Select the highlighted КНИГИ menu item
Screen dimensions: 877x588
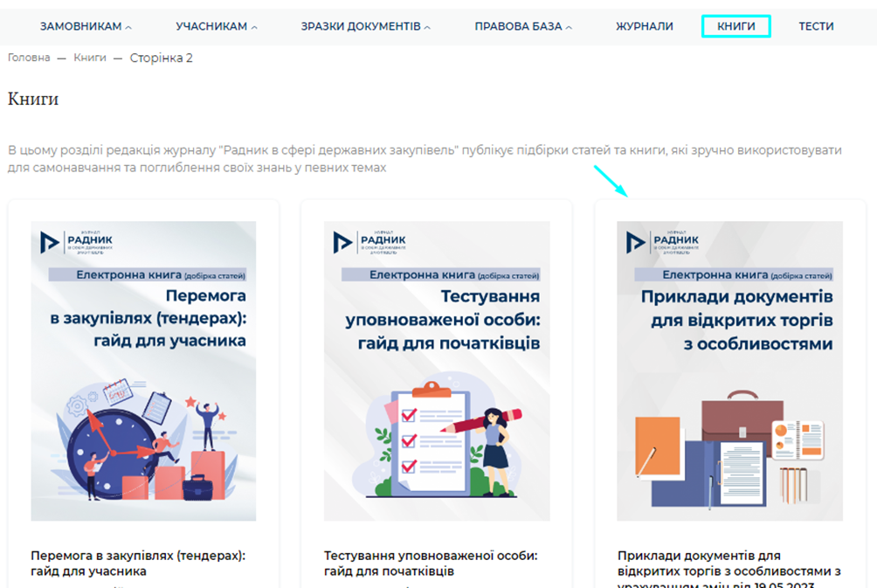[x=735, y=26]
